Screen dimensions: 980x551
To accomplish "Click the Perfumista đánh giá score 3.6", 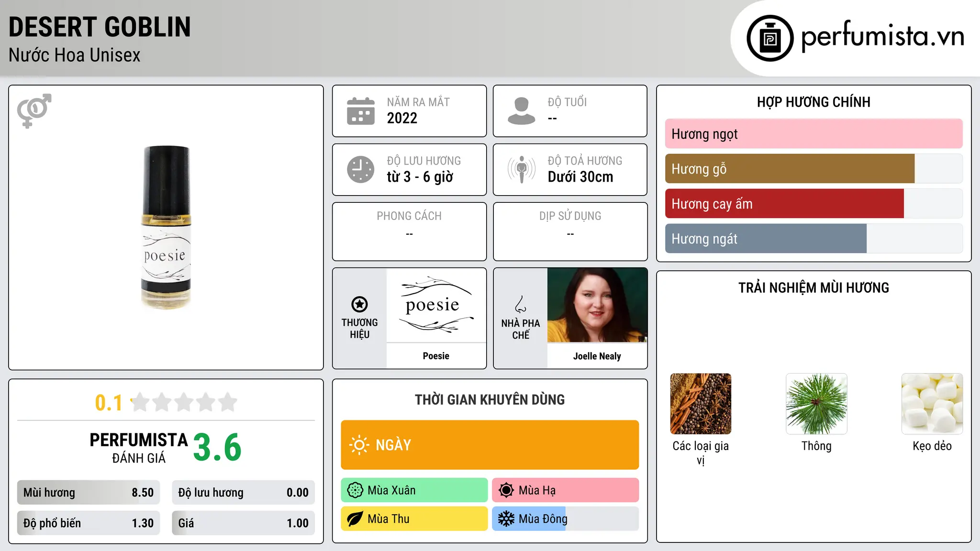I will click(217, 447).
